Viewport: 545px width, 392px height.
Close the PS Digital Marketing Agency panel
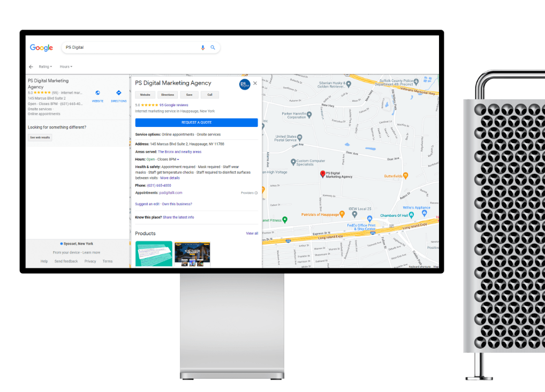[x=255, y=83]
